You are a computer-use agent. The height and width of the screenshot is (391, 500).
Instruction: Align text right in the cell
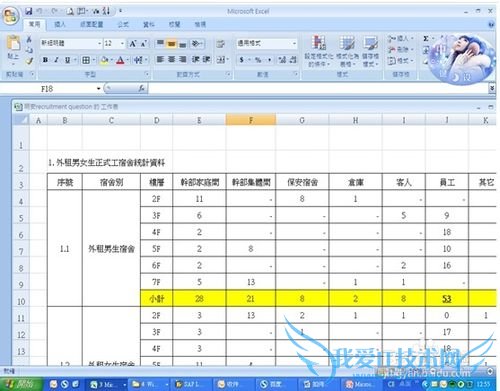coord(182,59)
